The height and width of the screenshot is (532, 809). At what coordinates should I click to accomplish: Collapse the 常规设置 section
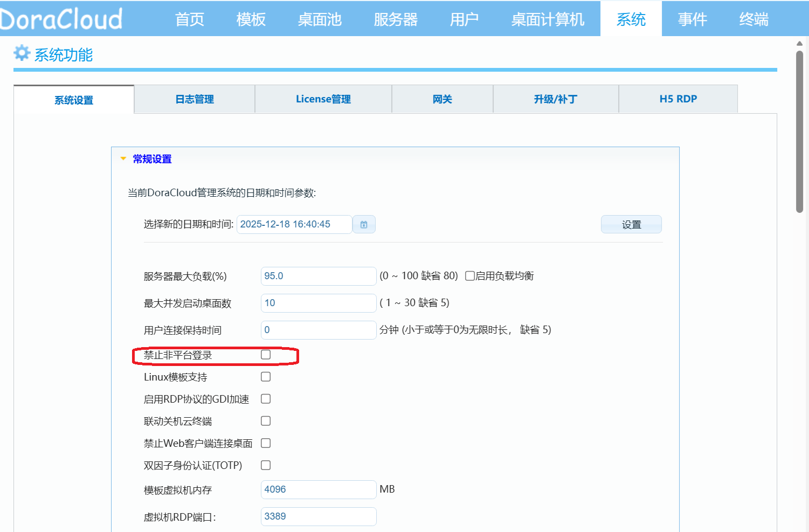coord(123,158)
